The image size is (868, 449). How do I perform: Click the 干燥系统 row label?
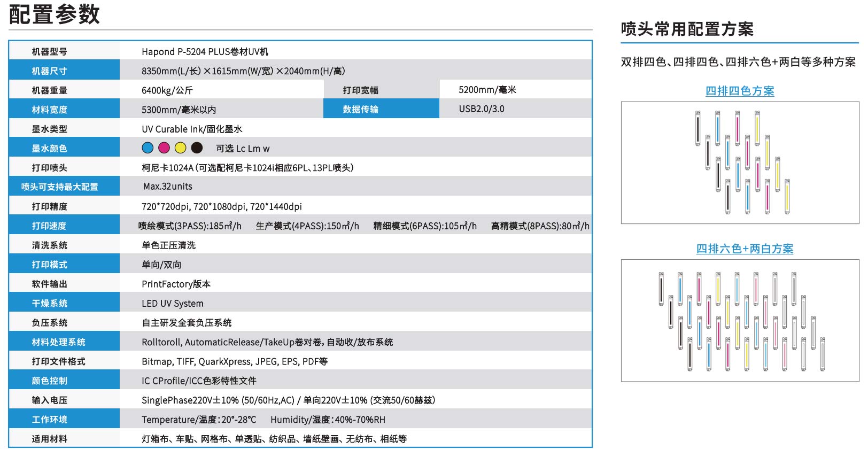tap(49, 304)
